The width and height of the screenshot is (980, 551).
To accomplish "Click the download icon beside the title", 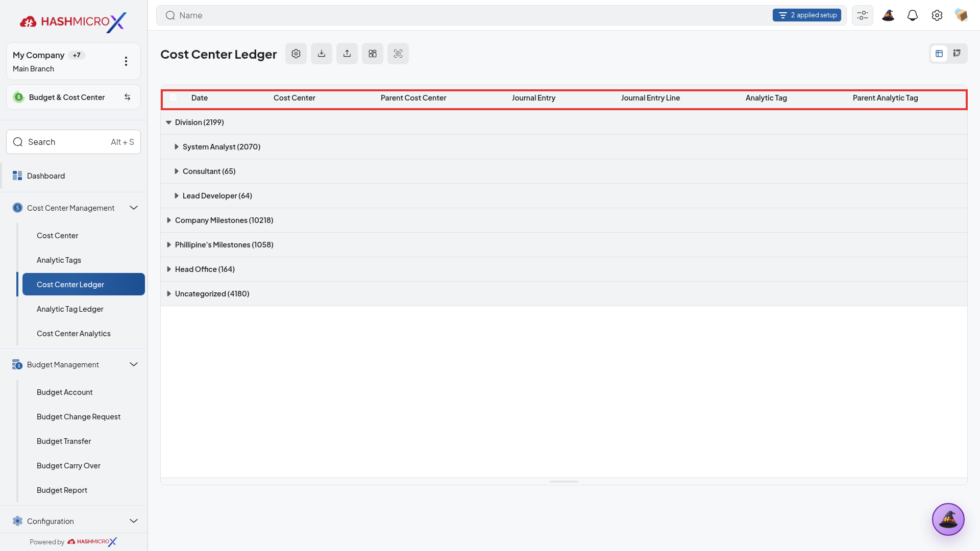I will 322,54.
